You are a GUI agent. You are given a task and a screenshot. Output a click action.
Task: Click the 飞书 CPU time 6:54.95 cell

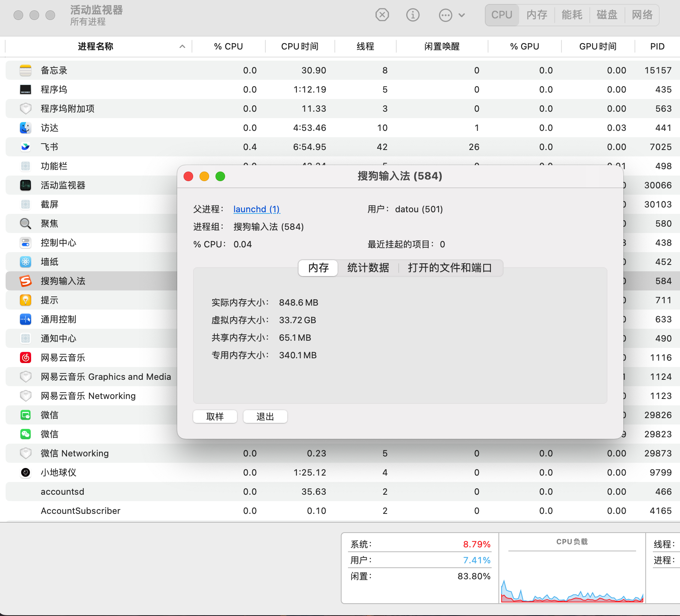click(x=310, y=147)
